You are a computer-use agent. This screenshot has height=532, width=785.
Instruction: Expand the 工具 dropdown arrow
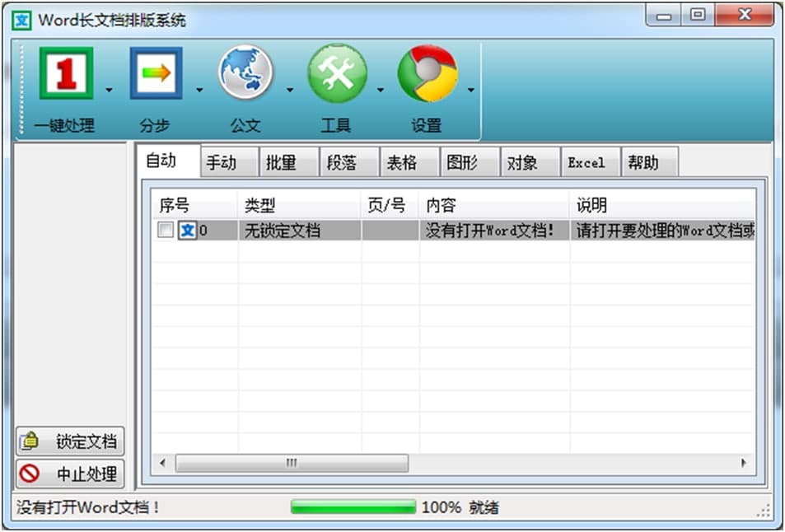tap(380, 90)
